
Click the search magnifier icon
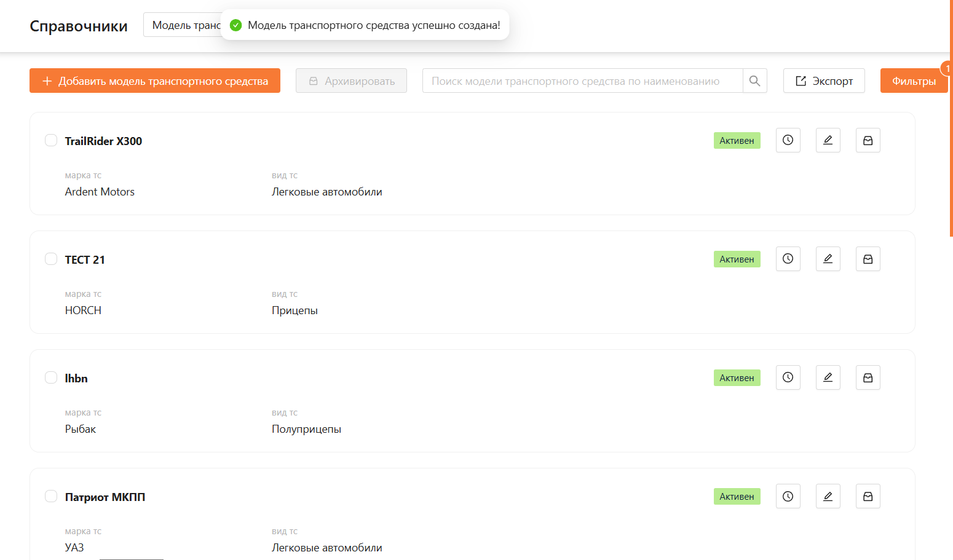tap(754, 81)
